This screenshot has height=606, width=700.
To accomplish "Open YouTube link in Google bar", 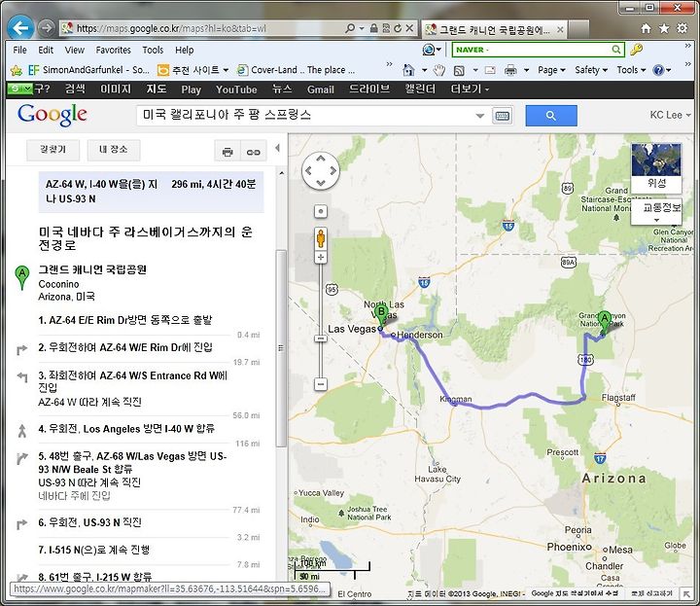I will pyautogui.click(x=236, y=89).
